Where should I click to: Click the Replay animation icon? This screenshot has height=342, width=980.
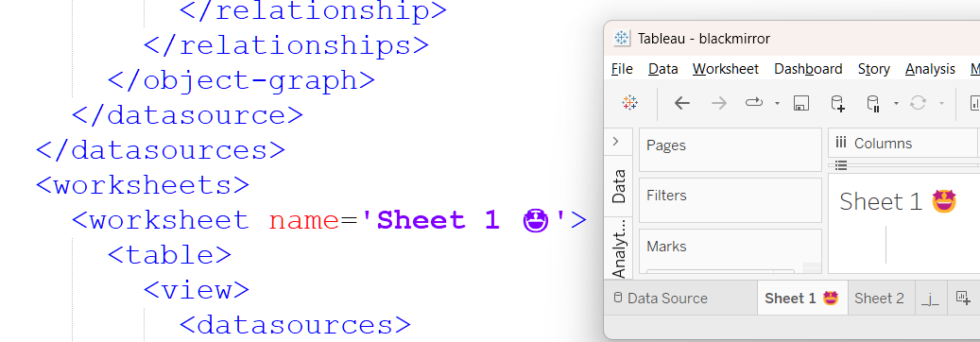click(x=754, y=103)
